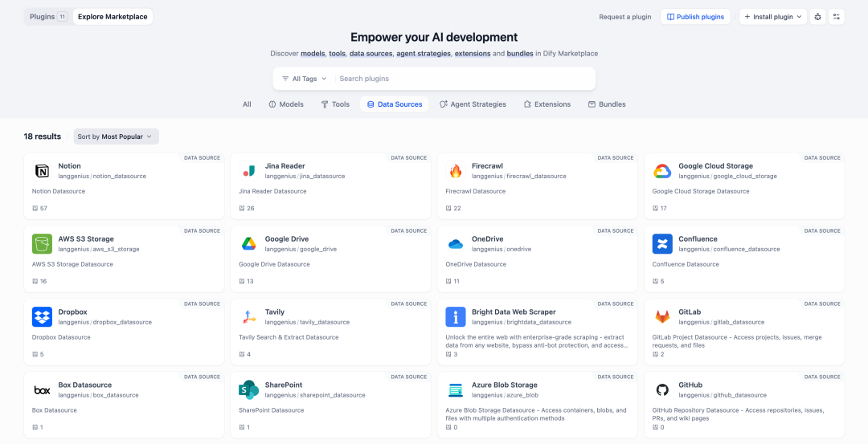This screenshot has width=868, height=444.
Task: Select the All category tab
Action: coord(247,104)
